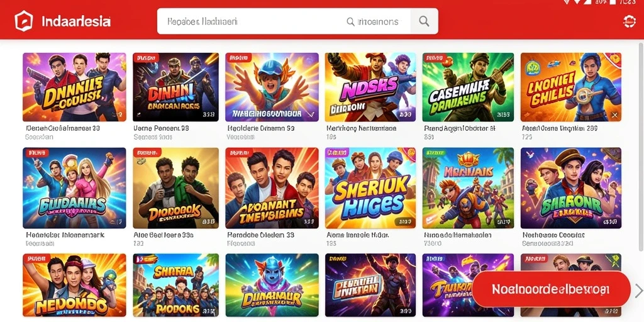Open the Casemik Danakins game thumbnail
Viewport: 644px width, 322px height.
(468, 87)
